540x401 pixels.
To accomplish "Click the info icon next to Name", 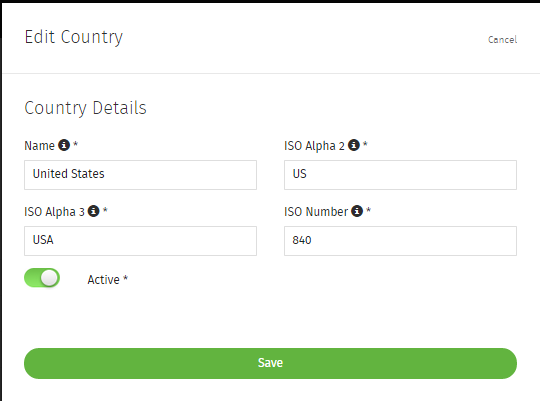I will (x=64, y=145).
